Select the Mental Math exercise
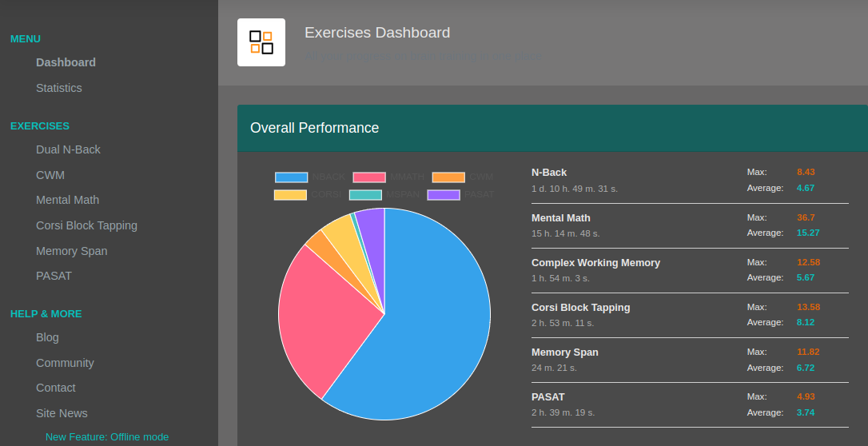The height and width of the screenshot is (446, 868). 67,200
